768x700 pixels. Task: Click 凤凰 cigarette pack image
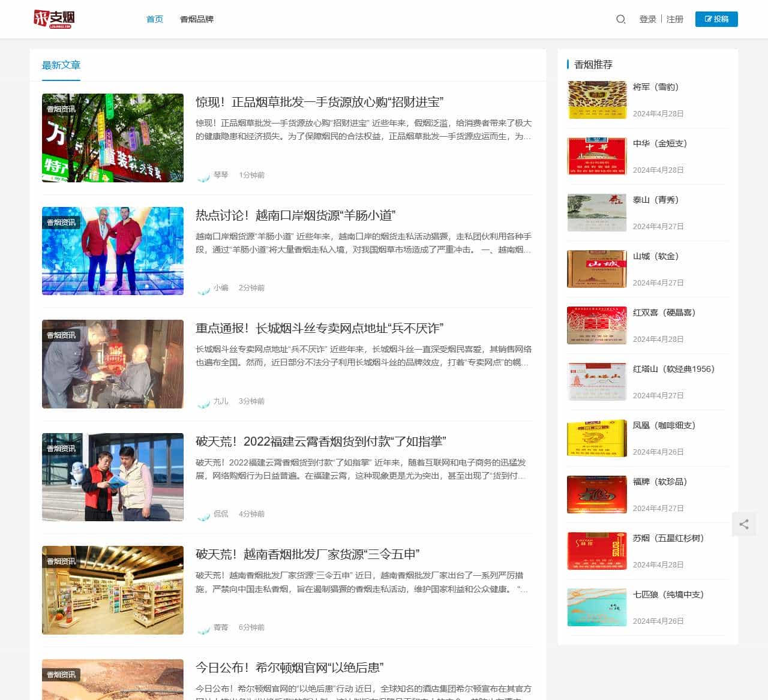[597, 438]
